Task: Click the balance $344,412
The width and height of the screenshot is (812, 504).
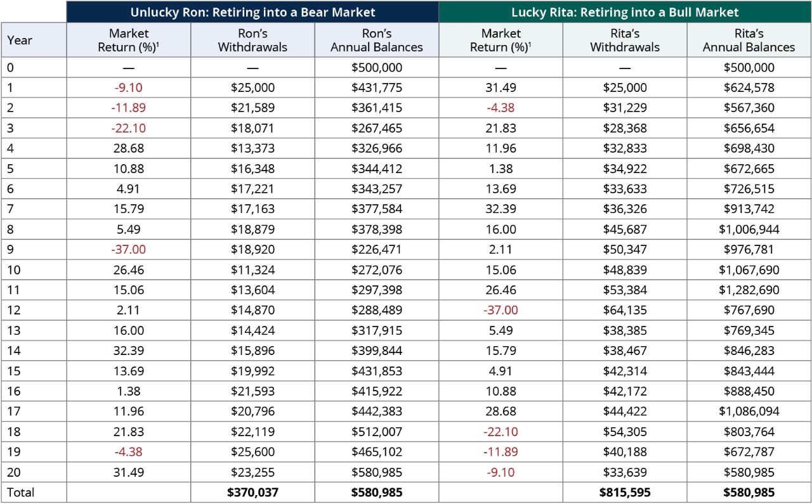Action: click(x=377, y=169)
